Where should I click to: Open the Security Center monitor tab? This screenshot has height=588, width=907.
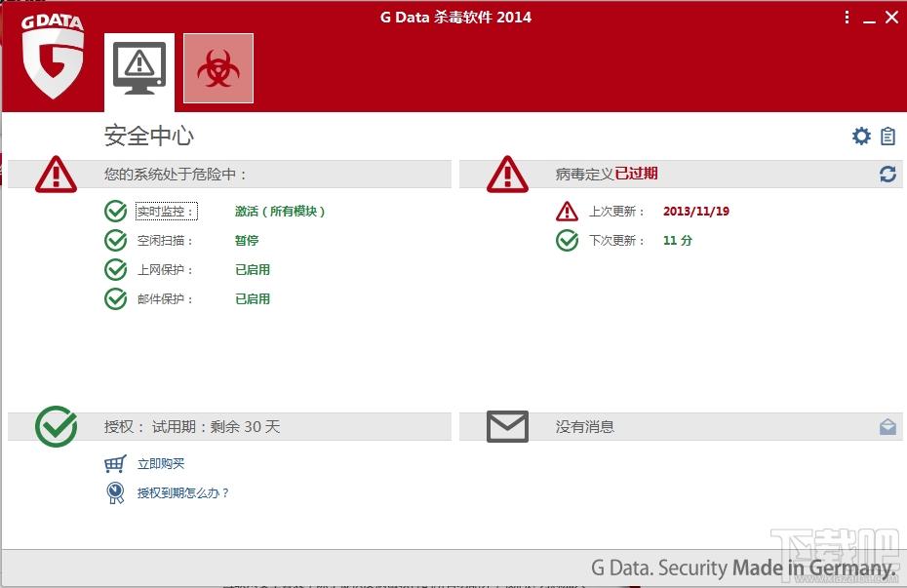[x=139, y=71]
